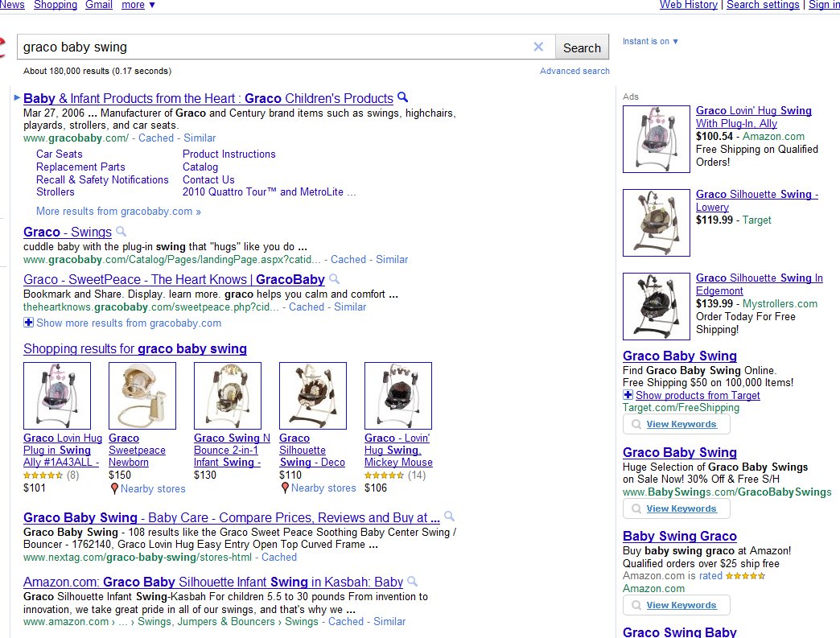
Task: Click Sign in link
Action: [x=824, y=5]
